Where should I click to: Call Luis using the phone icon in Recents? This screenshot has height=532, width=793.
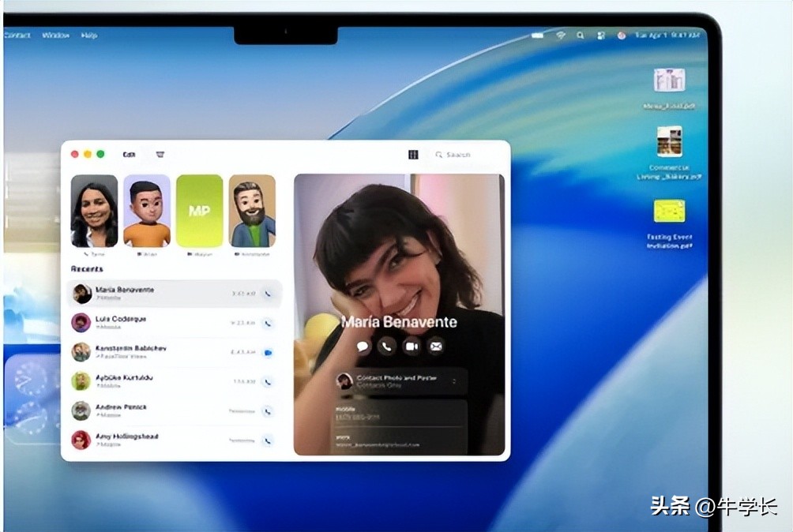[x=269, y=322]
